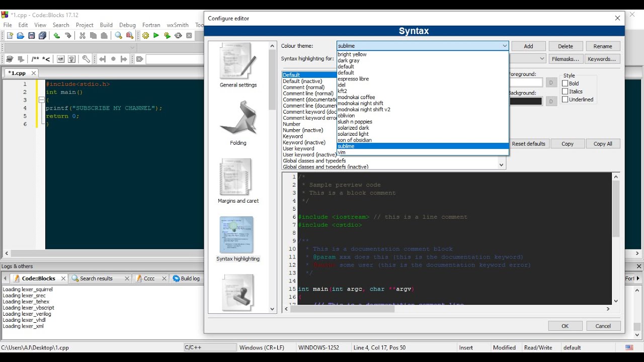Choose 'bright yellow' theme from list

pos(423,54)
